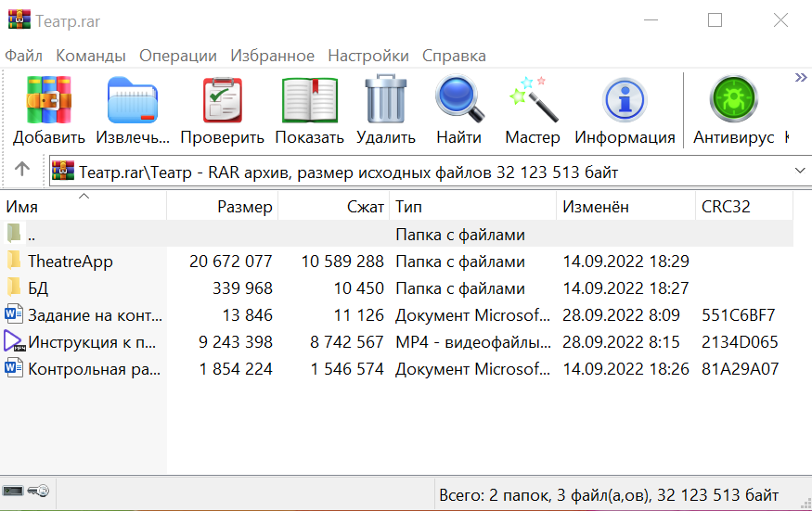The width and height of the screenshot is (812, 511).
Task: Open the Операции menu
Action: point(177,56)
